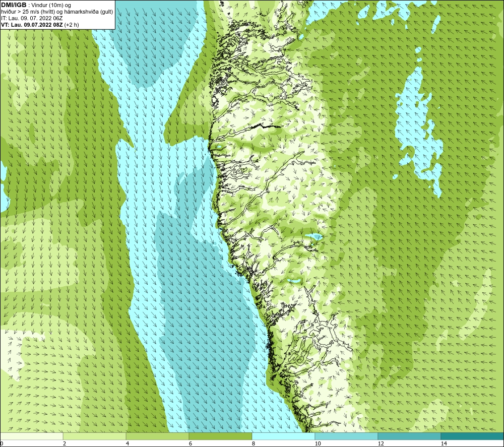Click the 6–8 m/s dark green swatch
This screenshot has width=504, height=447.
[221, 436]
